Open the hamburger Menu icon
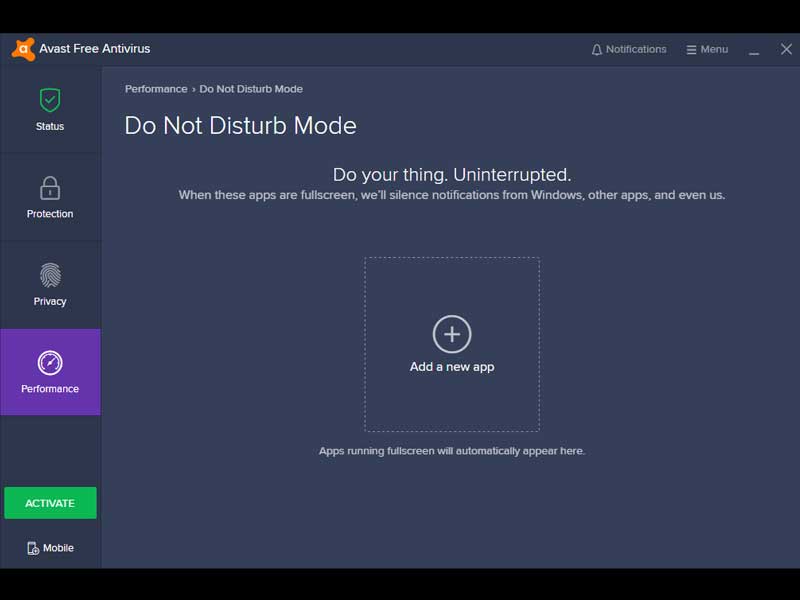Image resolution: width=800 pixels, height=600 pixels. click(691, 50)
